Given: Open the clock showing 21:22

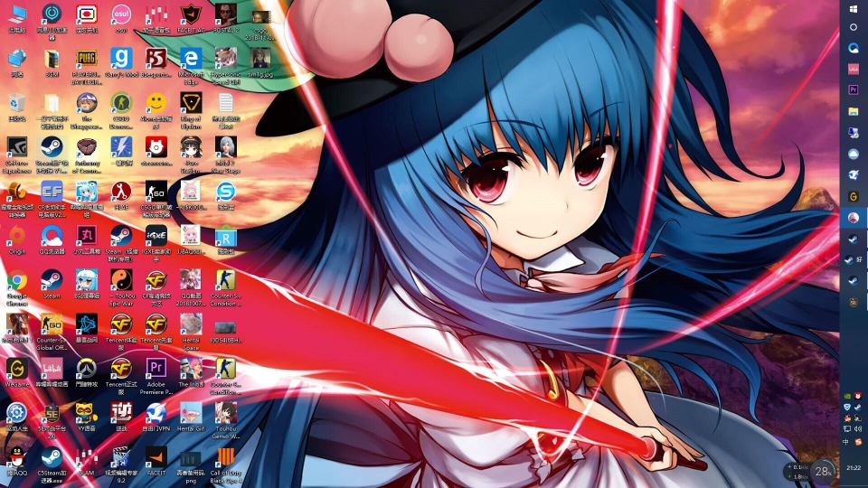Looking at the screenshot, I should tap(854, 468).
